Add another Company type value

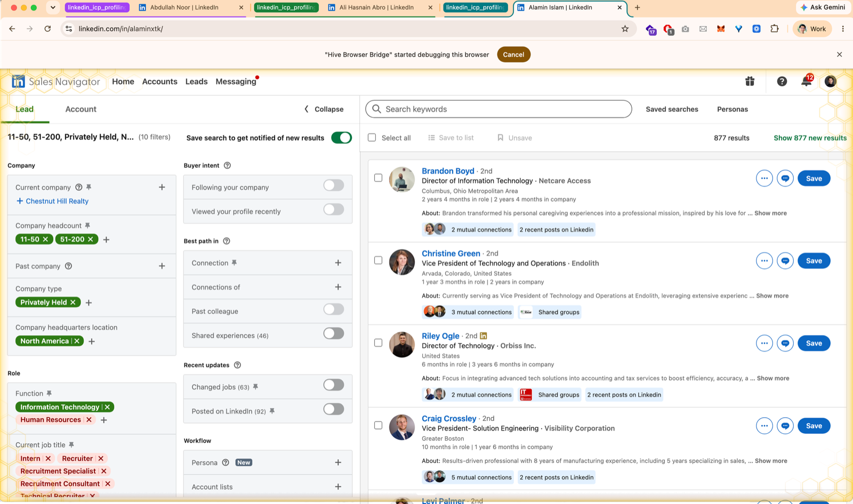pos(89,303)
